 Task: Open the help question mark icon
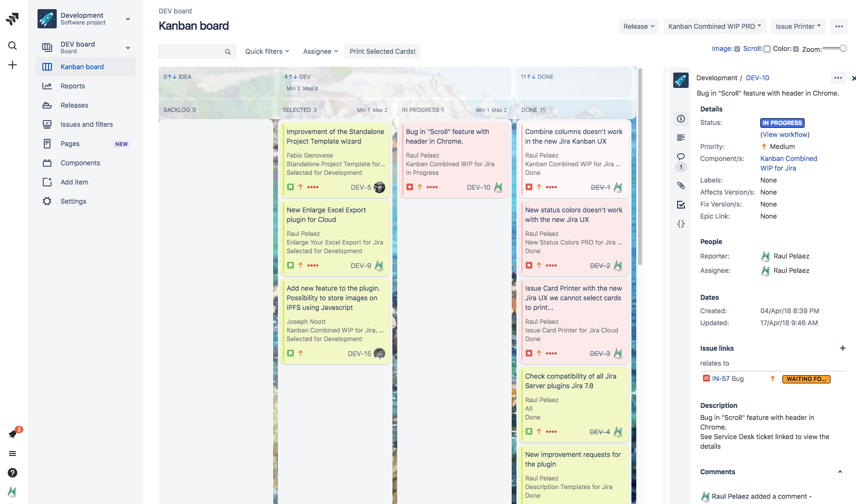(13, 473)
